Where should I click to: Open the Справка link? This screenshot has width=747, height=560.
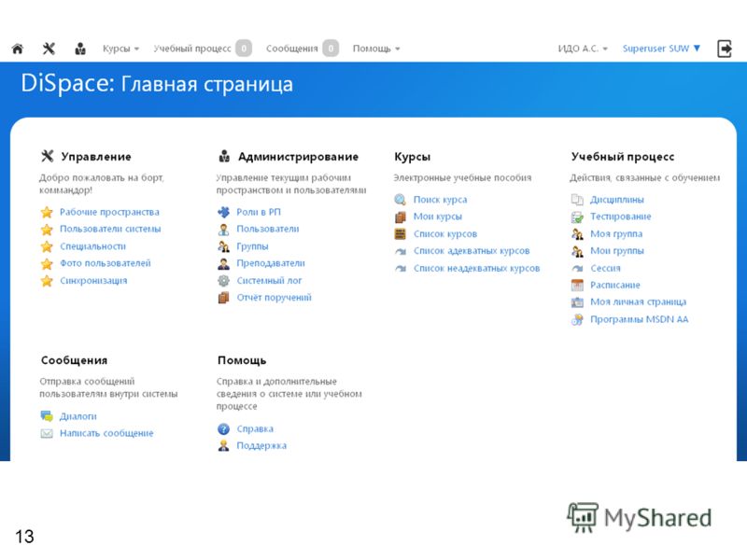pos(255,428)
